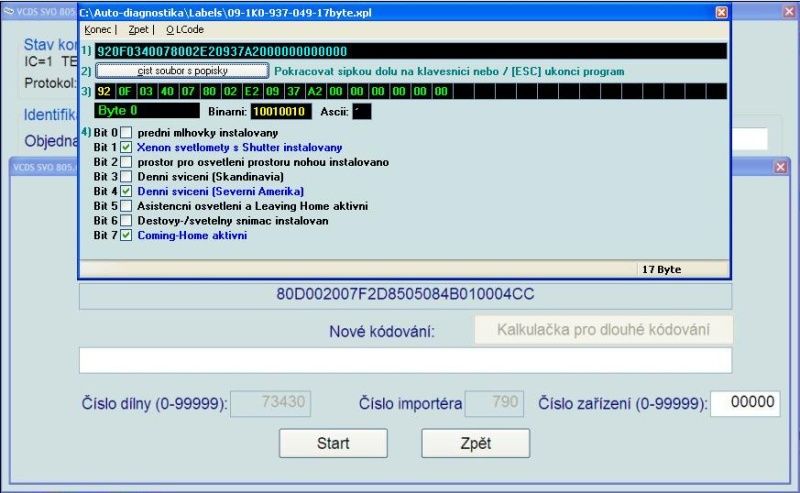Image resolution: width=800 pixels, height=493 pixels.
Task: Open the Zpet menu item
Action: point(139,30)
